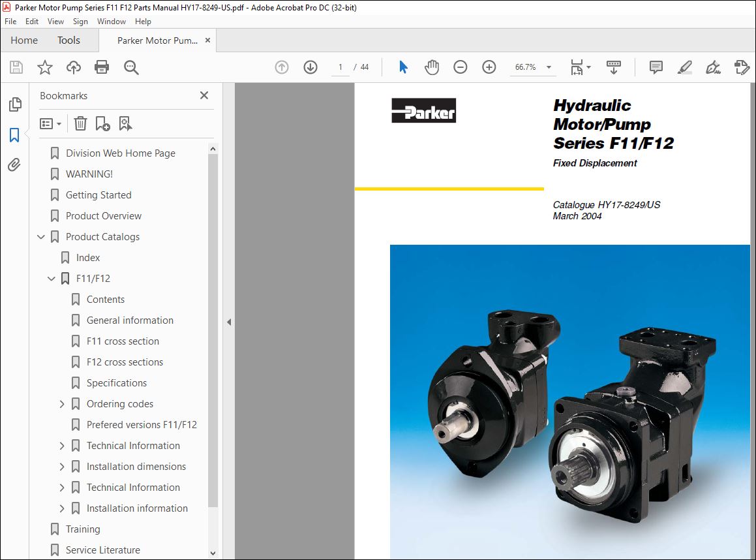Image resolution: width=756 pixels, height=560 pixels.
Task: Open the Edit menu
Action: coord(32,22)
